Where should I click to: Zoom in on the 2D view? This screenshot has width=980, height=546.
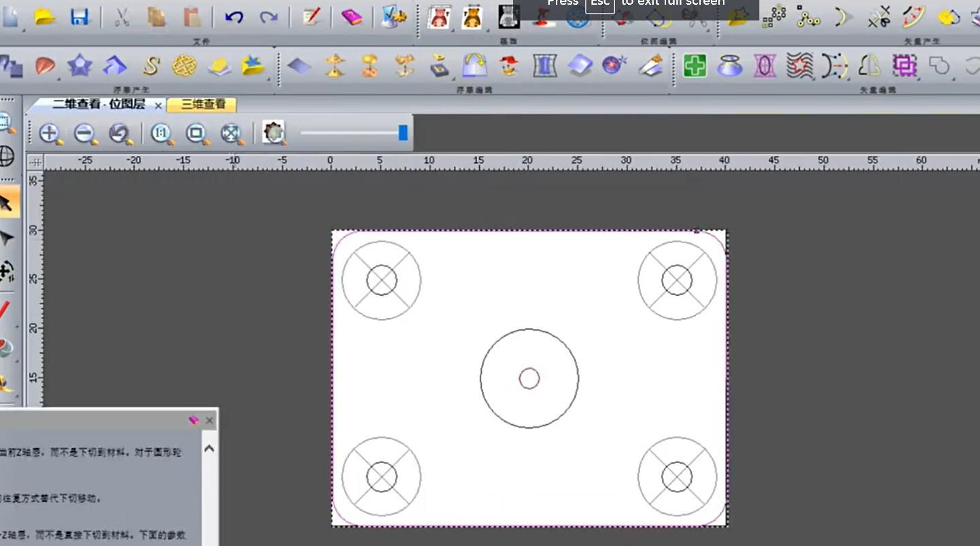coord(50,133)
